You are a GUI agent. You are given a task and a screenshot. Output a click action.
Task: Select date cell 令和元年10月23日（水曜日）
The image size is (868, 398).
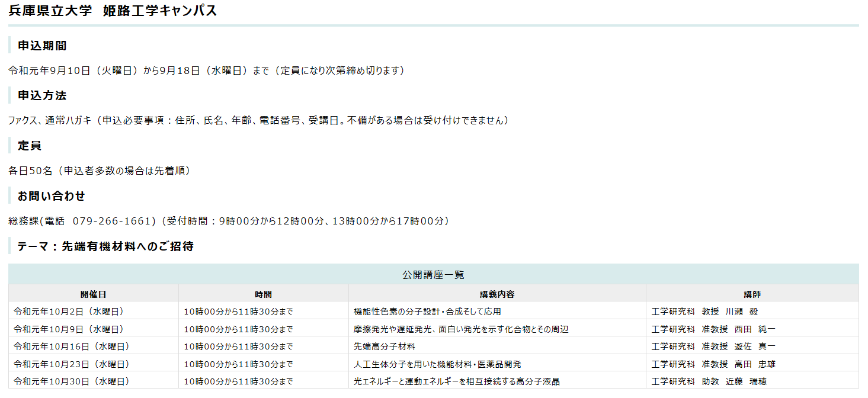pos(94,364)
